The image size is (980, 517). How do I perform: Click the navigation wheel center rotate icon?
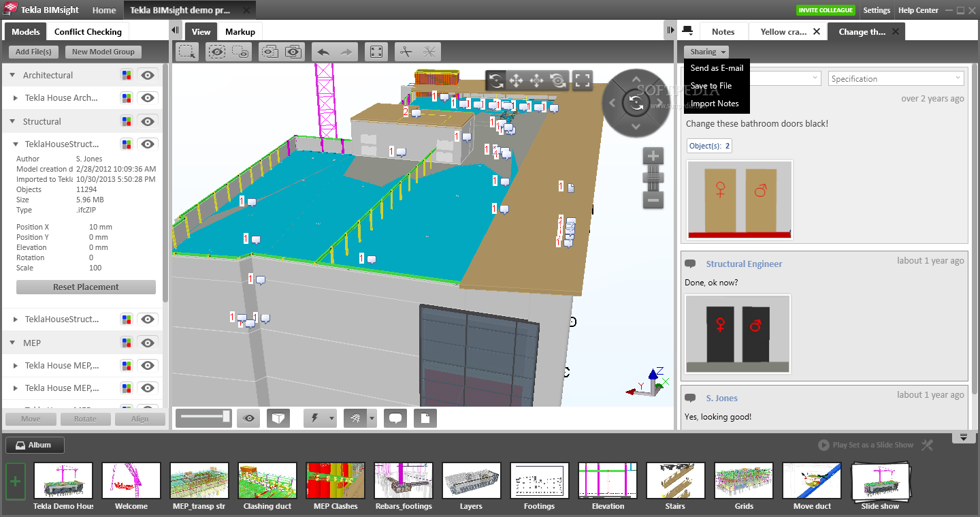coord(636,103)
